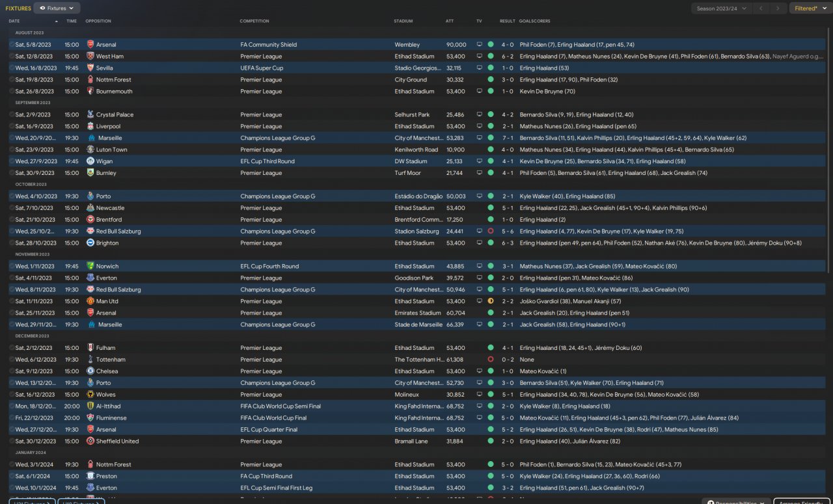Screen dimensions: 833x504
Task: Click the Preston club badge
Action: tap(90, 477)
